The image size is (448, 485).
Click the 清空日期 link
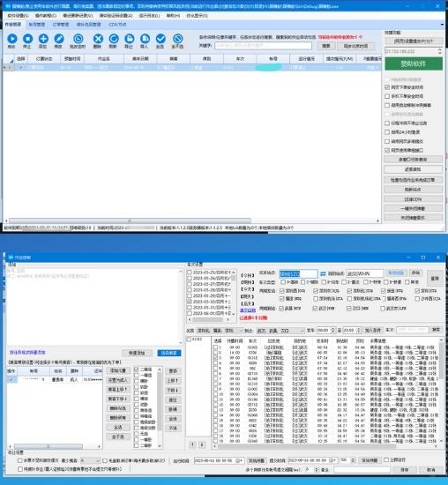point(248,310)
